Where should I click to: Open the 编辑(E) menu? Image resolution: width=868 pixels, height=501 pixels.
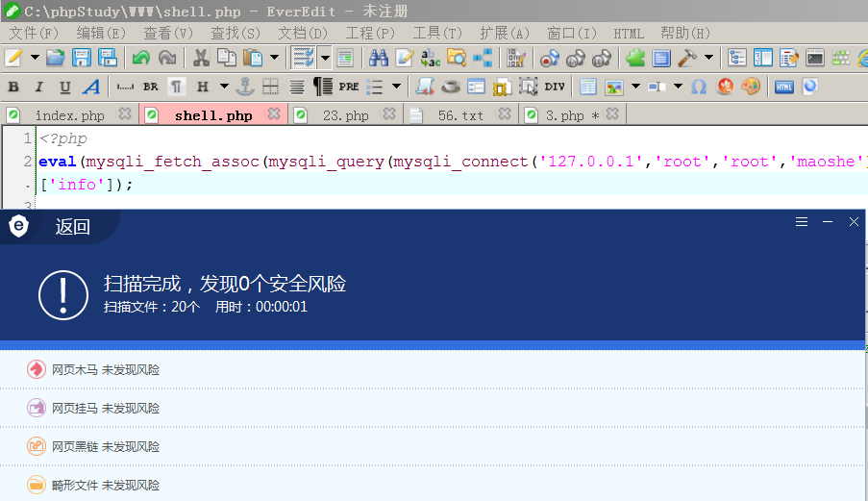[x=101, y=34]
